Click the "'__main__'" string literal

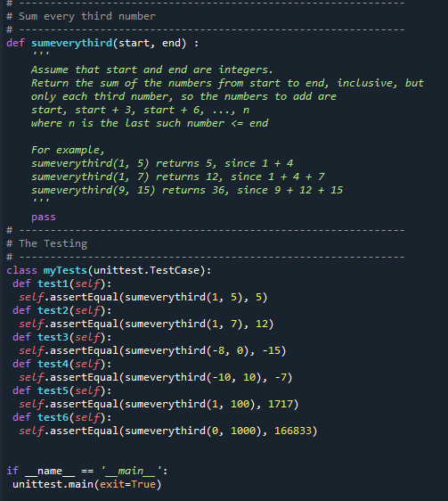coord(131,471)
